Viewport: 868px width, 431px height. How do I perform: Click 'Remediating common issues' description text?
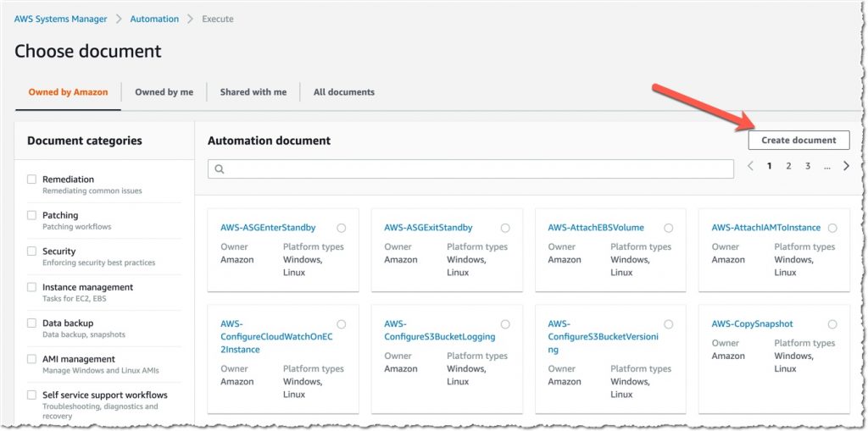tap(92, 191)
